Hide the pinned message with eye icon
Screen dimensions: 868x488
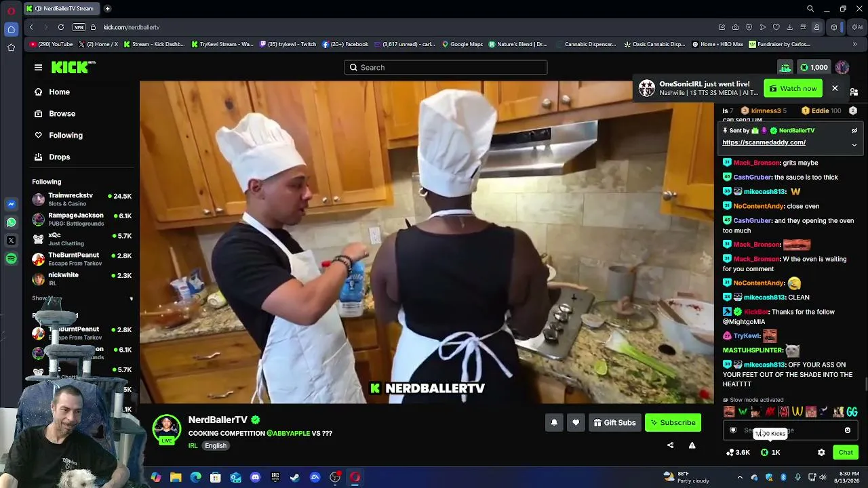click(854, 130)
